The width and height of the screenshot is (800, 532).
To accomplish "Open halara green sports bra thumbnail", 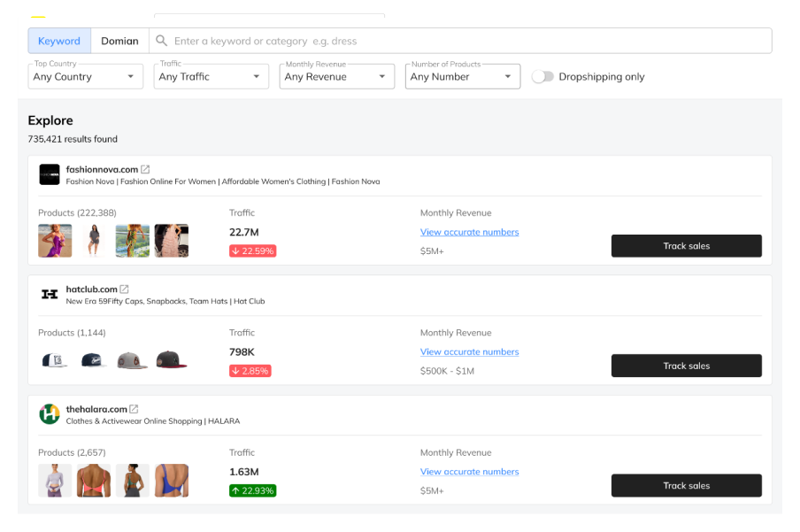I will 133,481.
